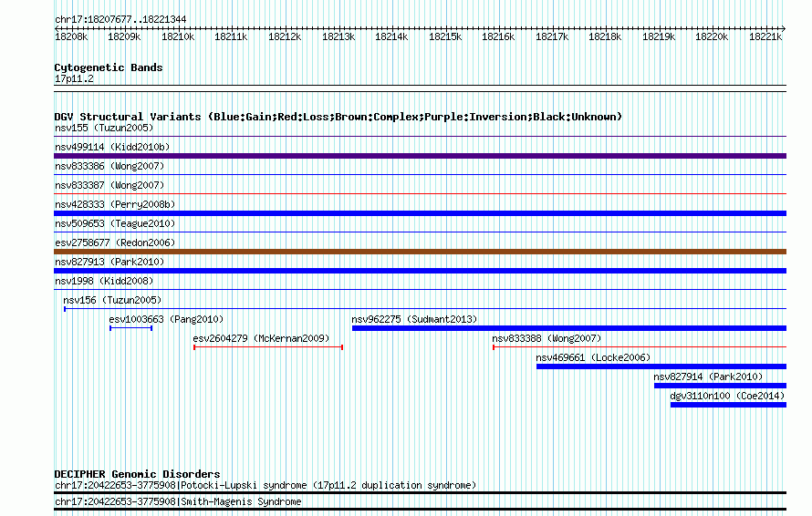Open variant esv1003663 (Pang2010)

pos(166,319)
